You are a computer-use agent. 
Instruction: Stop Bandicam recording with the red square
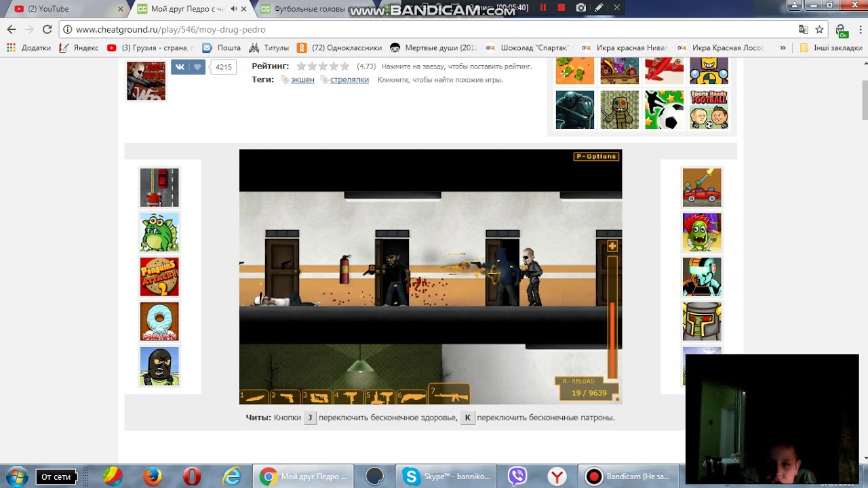[561, 7]
